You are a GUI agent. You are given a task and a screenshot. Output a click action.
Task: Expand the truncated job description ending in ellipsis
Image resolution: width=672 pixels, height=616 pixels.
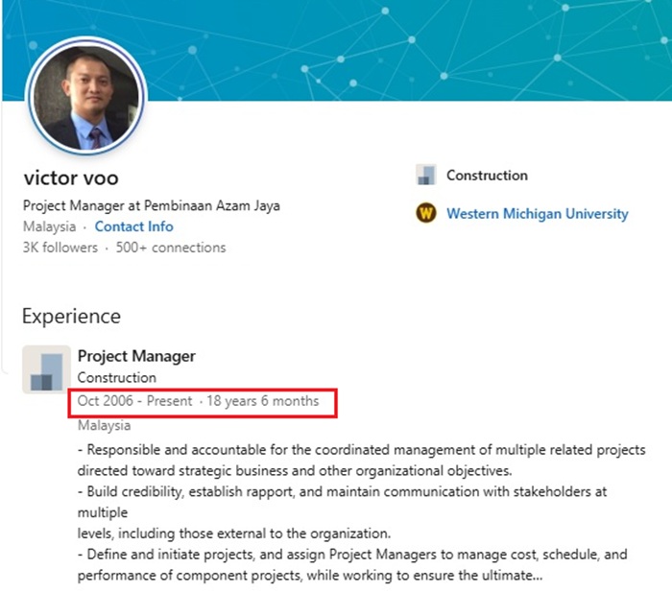pyautogui.click(x=538, y=577)
